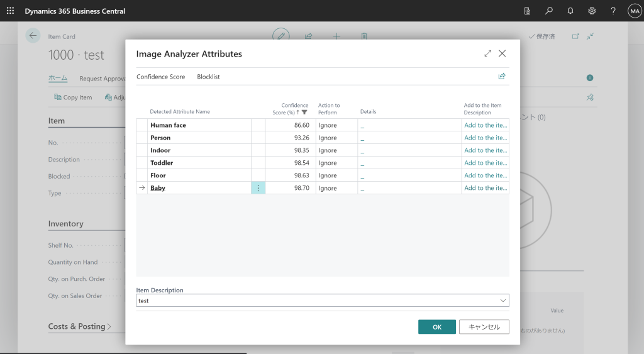Image resolution: width=644 pixels, height=354 pixels.
Task: Open the Request Approval tab
Action: click(x=103, y=79)
